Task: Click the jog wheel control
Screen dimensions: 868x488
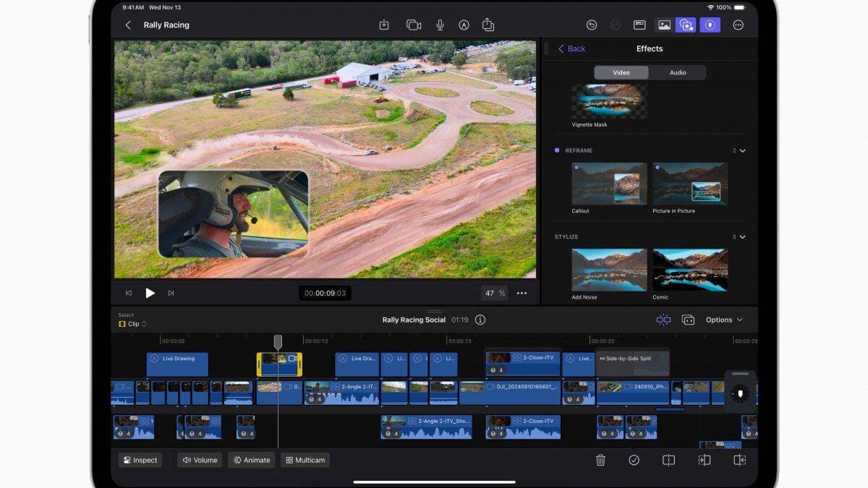Action: pos(739,393)
